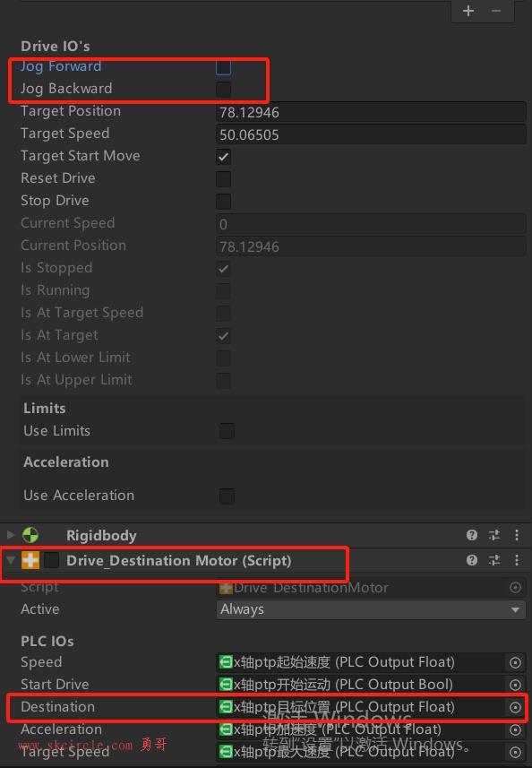Open Rigidbody component help icon
532x768 pixels.
tap(472, 535)
